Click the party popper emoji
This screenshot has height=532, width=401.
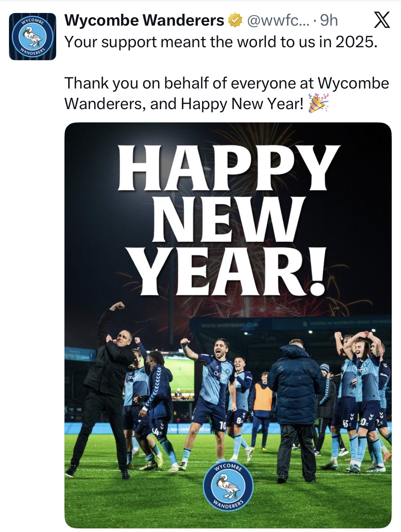pyautogui.click(x=318, y=103)
